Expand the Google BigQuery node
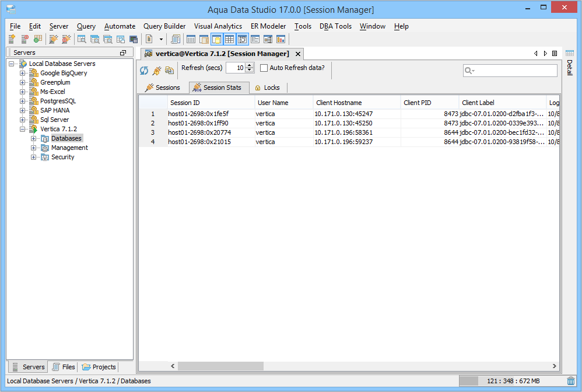This screenshot has height=392, width=582. (23, 73)
